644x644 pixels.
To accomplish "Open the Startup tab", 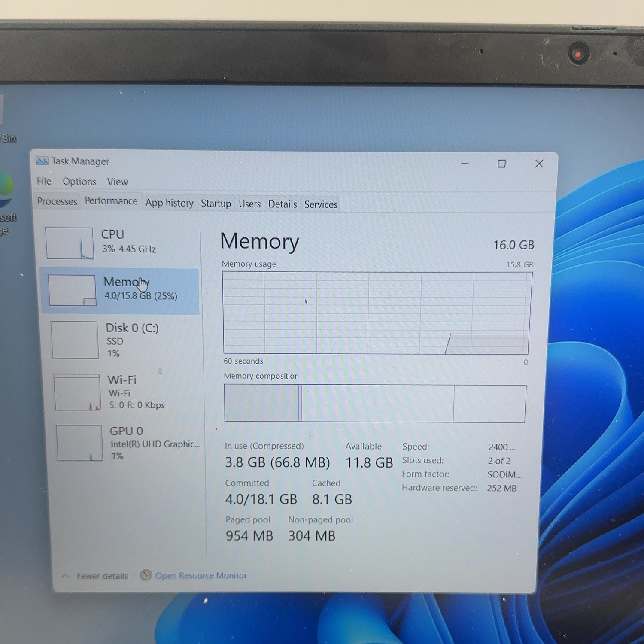I will pos(216,204).
